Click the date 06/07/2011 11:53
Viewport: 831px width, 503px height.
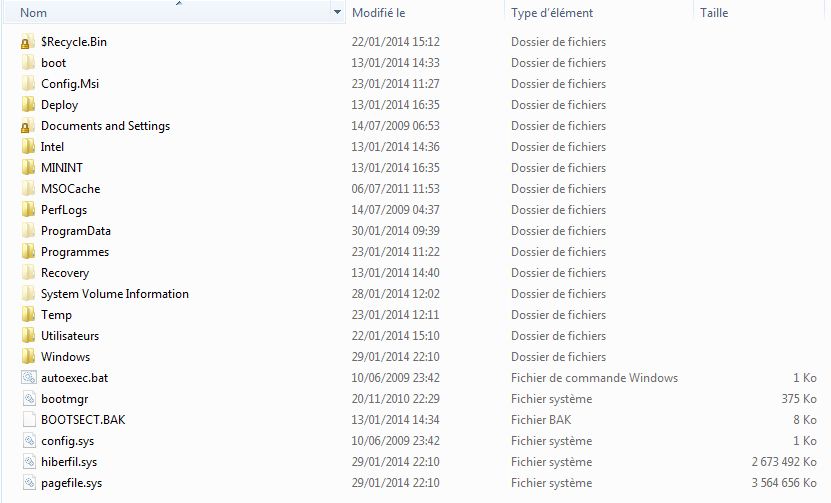point(395,189)
